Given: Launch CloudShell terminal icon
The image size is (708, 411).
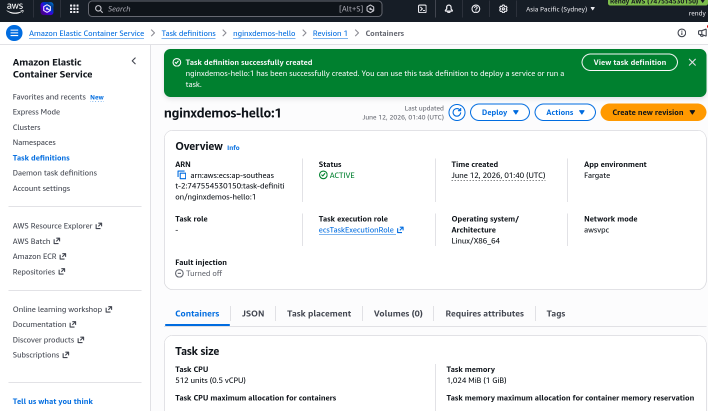Looking at the screenshot, I should 422,9.
